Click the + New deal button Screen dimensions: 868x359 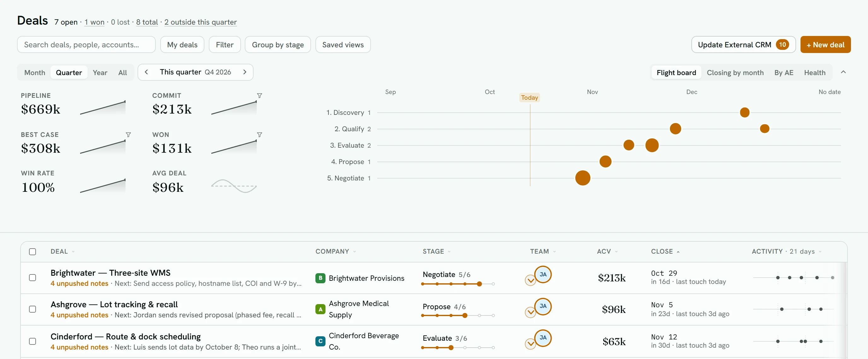point(825,45)
